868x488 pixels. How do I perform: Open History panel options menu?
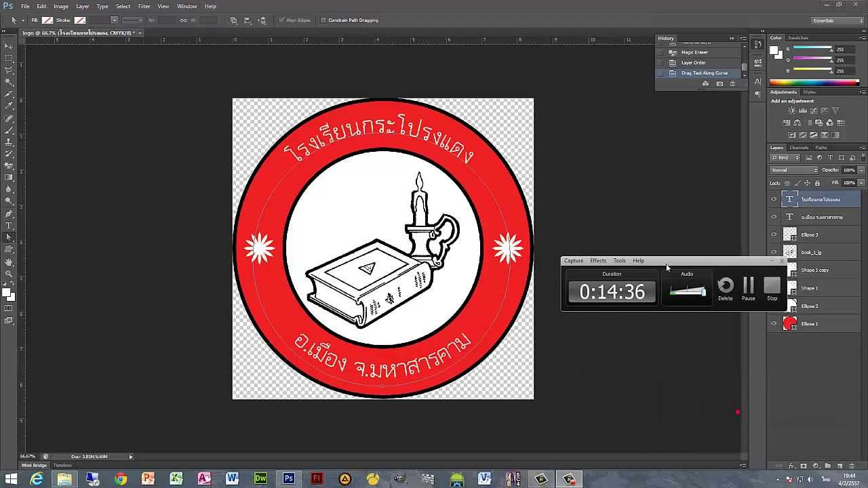pyautogui.click(x=743, y=38)
